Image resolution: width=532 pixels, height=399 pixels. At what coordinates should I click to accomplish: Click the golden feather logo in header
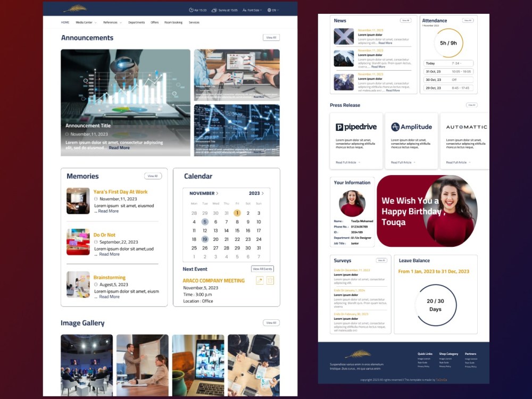(x=75, y=9)
